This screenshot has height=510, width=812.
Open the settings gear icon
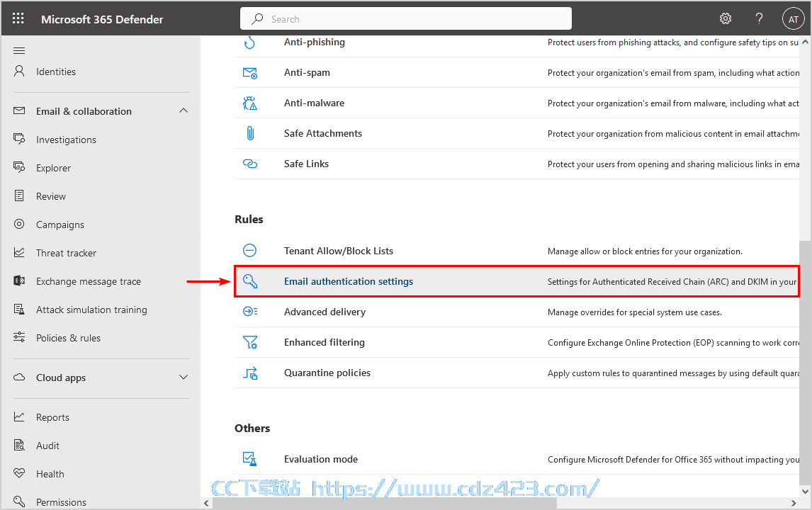click(726, 18)
